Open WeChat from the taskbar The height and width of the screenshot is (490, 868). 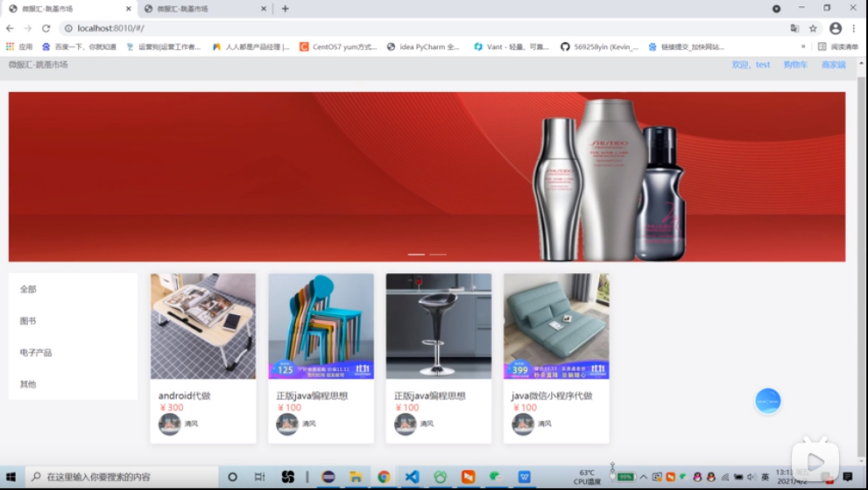496,477
